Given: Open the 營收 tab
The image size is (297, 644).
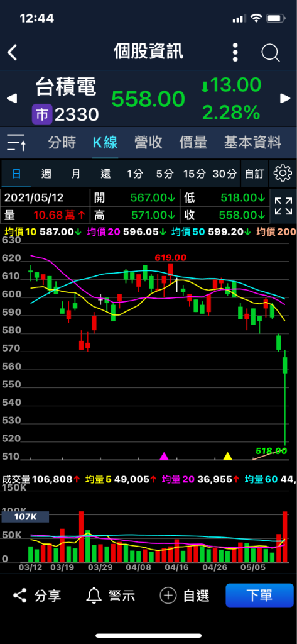Looking at the screenshot, I should point(148,143).
